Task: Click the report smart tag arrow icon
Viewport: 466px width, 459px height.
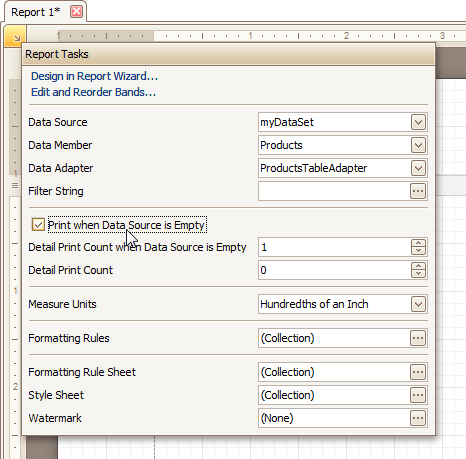Action: tap(15, 37)
